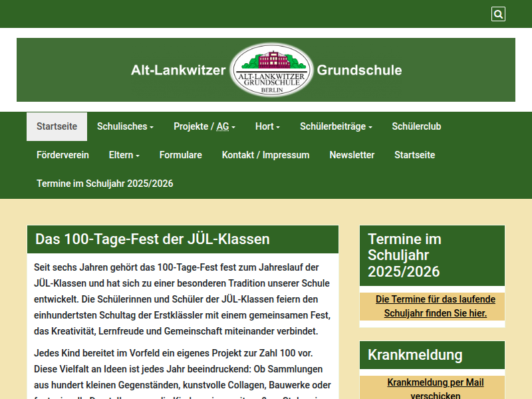Expand the Schulisches dropdown menu
The image size is (532, 399).
click(125, 126)
